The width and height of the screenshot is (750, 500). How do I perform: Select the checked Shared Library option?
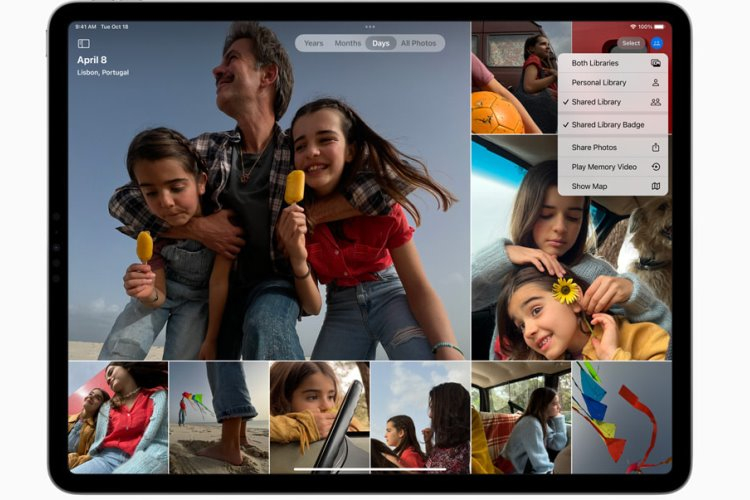[596, 102]
